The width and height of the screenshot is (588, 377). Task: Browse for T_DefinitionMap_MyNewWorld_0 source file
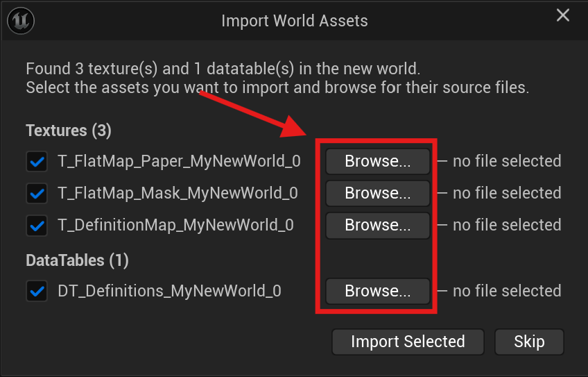tap(378, 226)
